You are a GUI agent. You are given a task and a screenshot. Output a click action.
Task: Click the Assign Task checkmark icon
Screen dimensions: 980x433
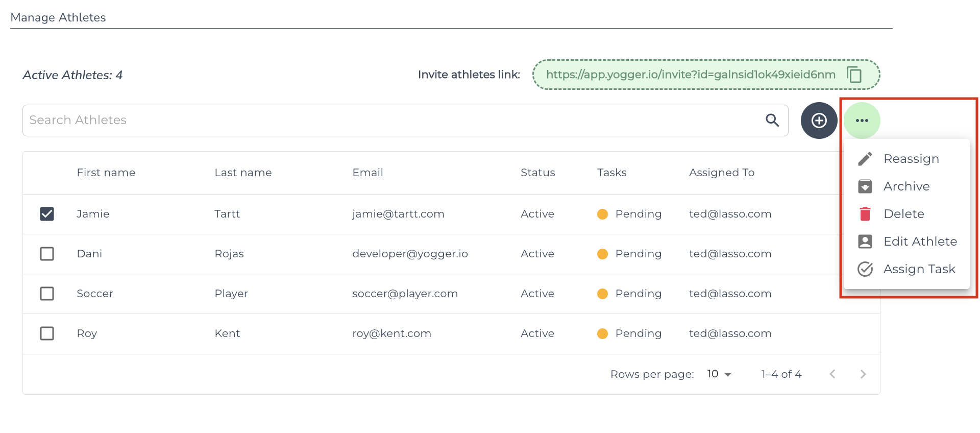click(x=865, y=269)
